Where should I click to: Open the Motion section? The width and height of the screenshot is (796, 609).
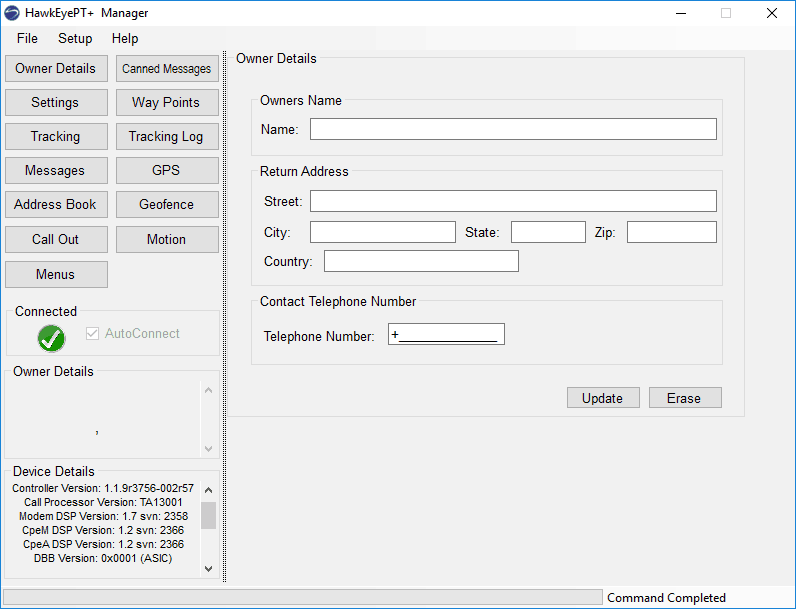[x=167, y=240]
